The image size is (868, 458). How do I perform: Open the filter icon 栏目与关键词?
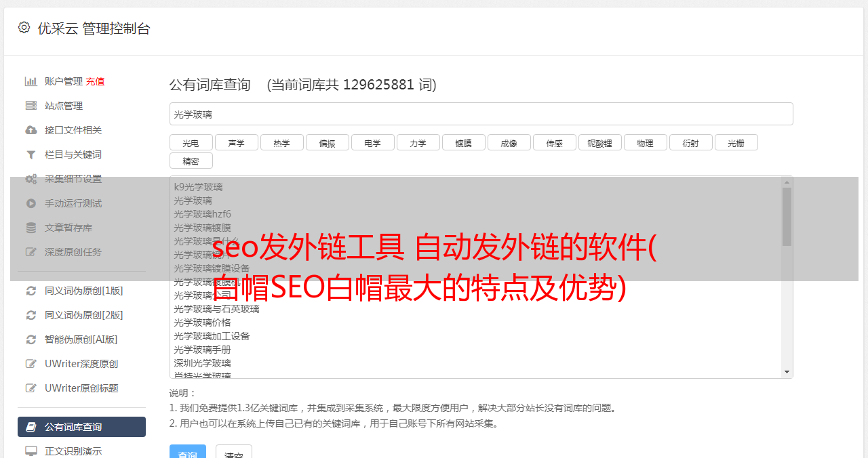(x=31, y=154)
